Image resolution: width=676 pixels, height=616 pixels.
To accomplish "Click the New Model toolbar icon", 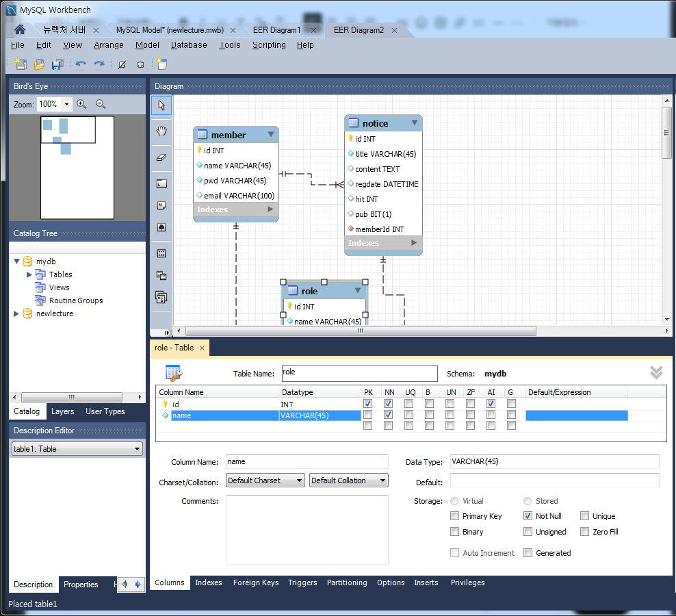I will (21, 64).
